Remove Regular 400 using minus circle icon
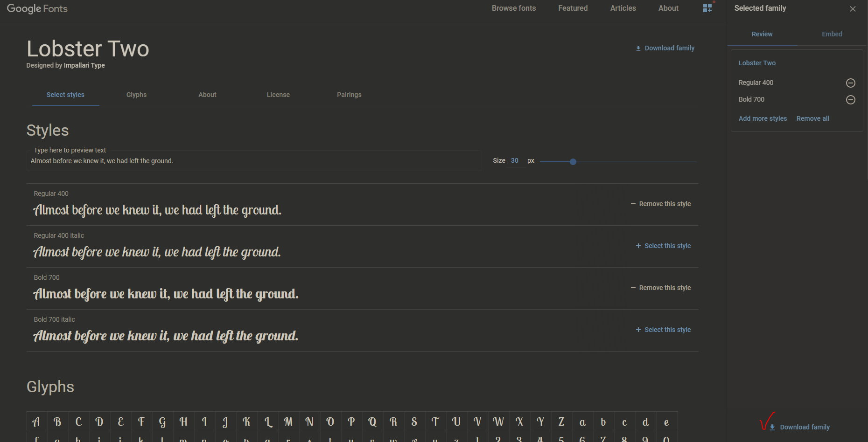 click(851, 83)
